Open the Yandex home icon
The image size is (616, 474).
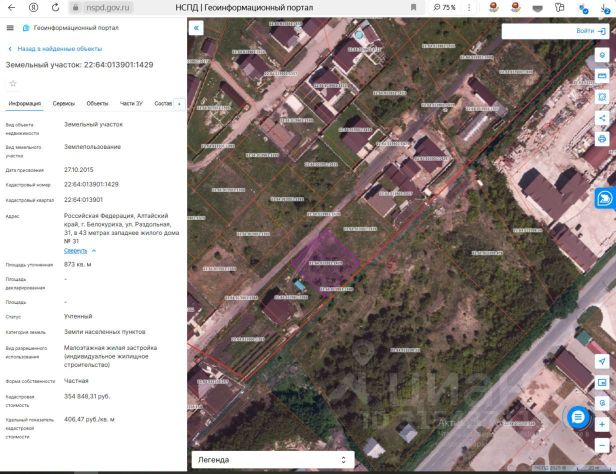[34, 7]
